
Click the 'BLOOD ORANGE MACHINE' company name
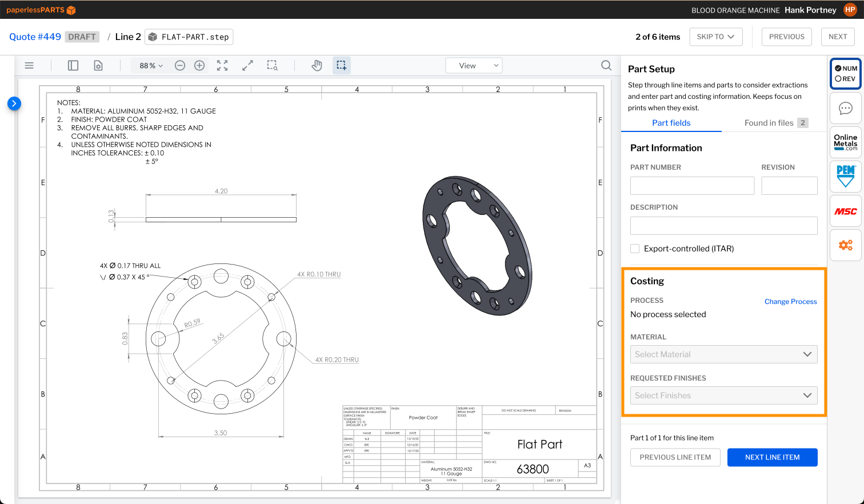point(735,10)
